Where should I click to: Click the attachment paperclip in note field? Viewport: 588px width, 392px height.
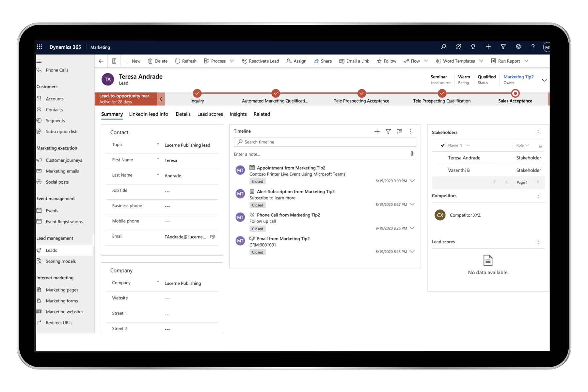412,154
